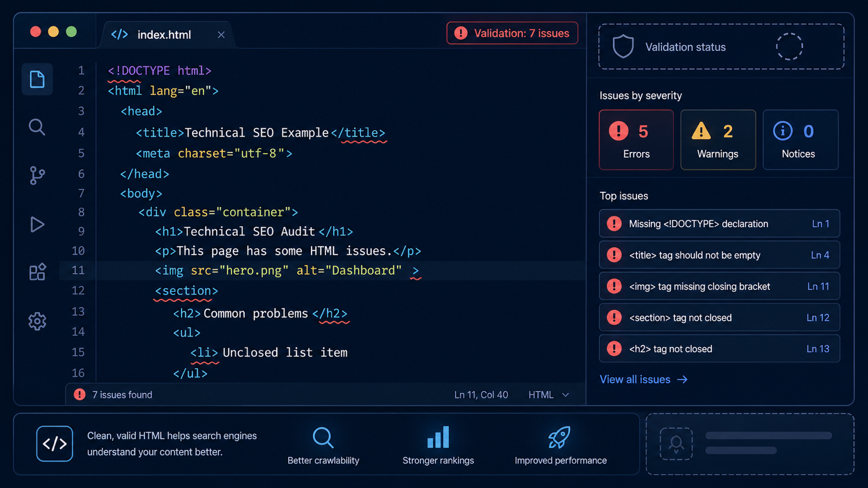Screen dimensions: 868x488
Task: Click Ln 11, Col 40 cursor position
Action: pyautogui.click(x=481, y=395)
